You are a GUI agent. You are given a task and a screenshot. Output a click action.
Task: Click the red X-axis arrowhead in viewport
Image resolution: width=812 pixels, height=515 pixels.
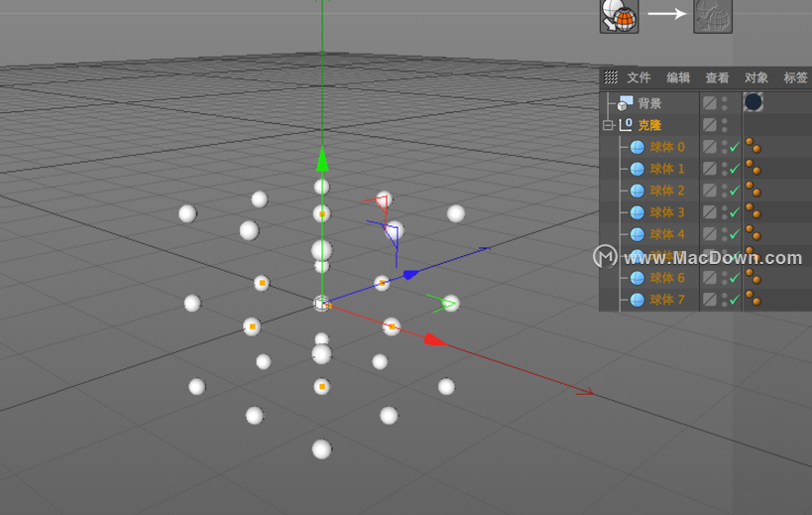(434, 340)
